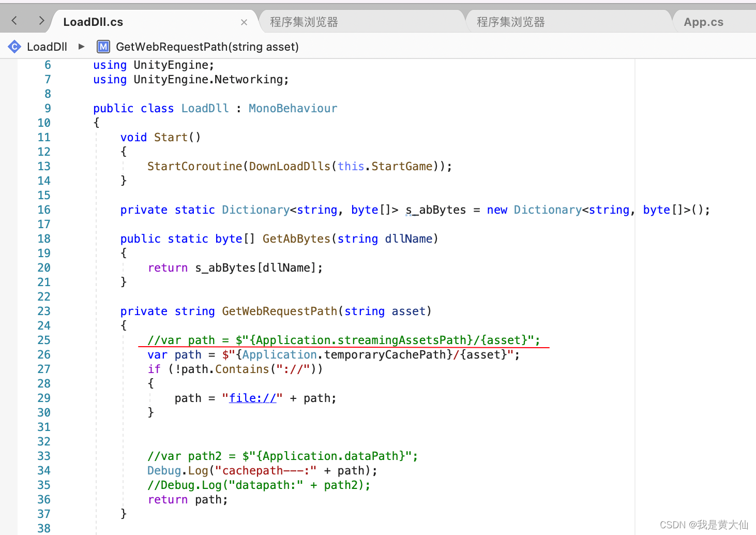Click UnityEngine.Networking on line 7

click(208, 79)
